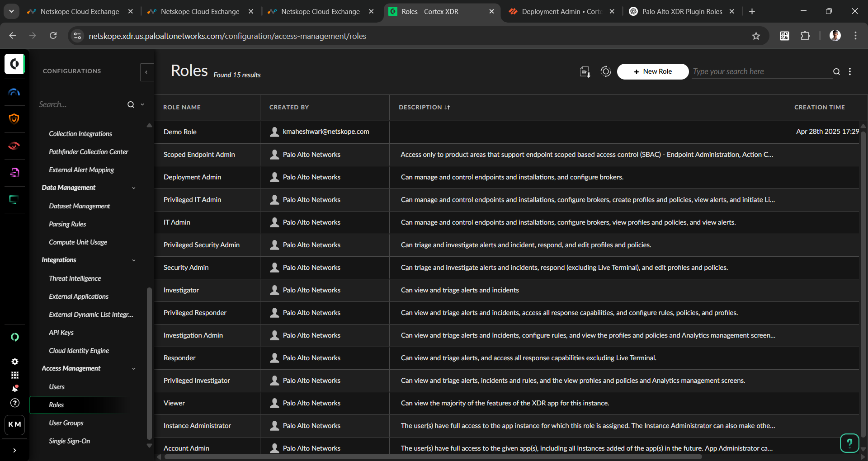Go to External Applications

[79, 296]
